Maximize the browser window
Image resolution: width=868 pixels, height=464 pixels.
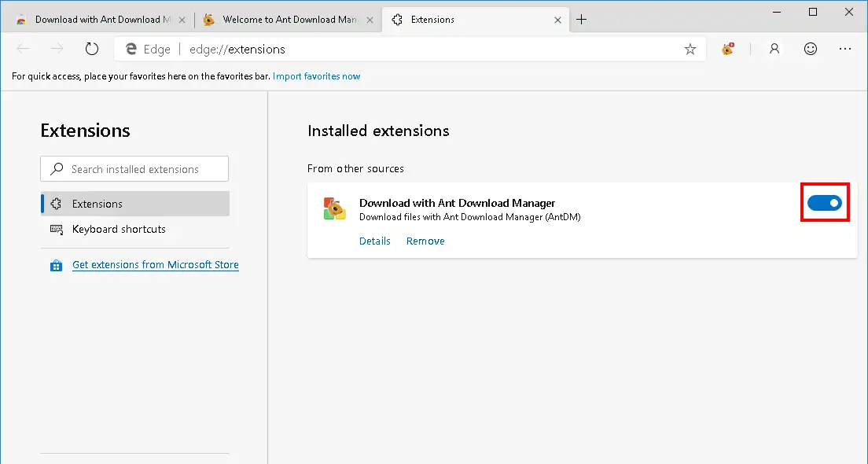tap(813, 12)
